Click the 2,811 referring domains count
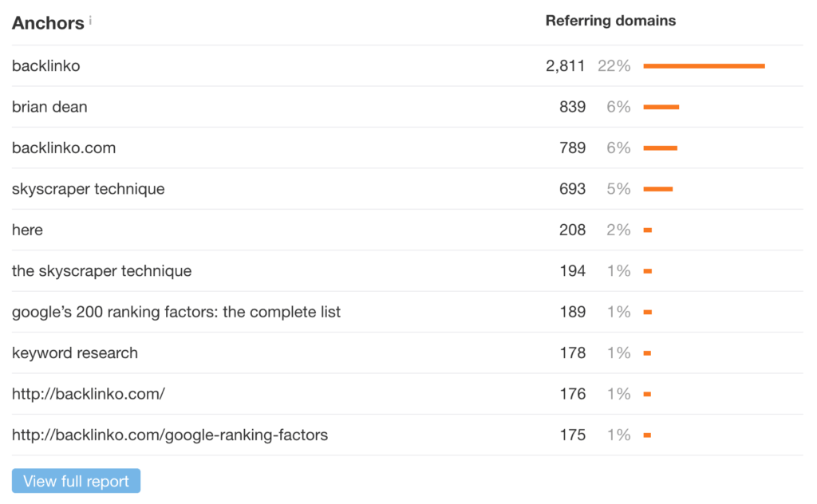This screenshot has width=817, height=504. 566,66
